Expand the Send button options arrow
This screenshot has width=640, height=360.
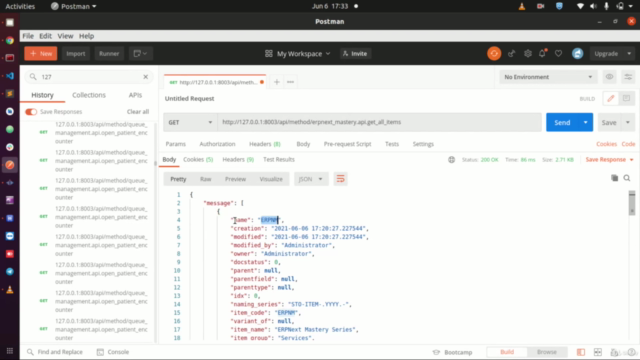[586, 122]
